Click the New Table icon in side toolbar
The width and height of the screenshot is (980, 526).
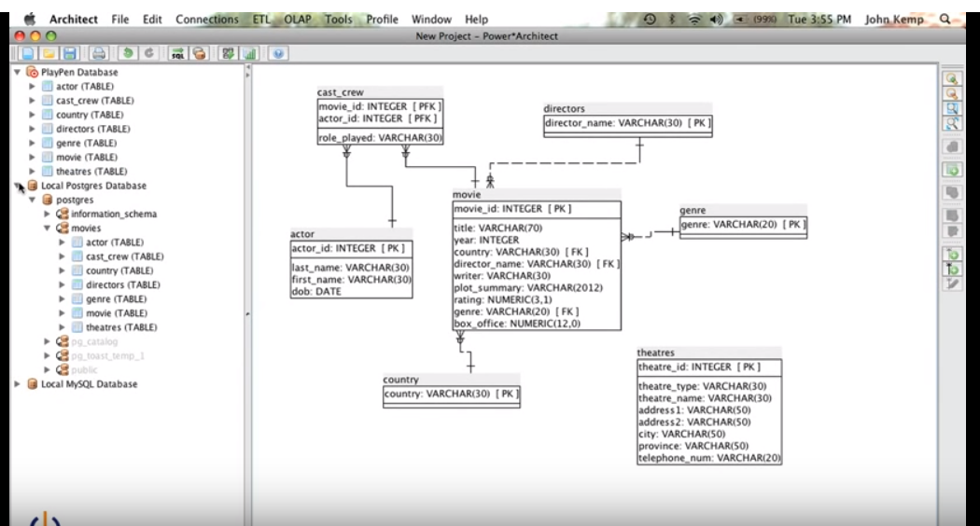point(952,171)
